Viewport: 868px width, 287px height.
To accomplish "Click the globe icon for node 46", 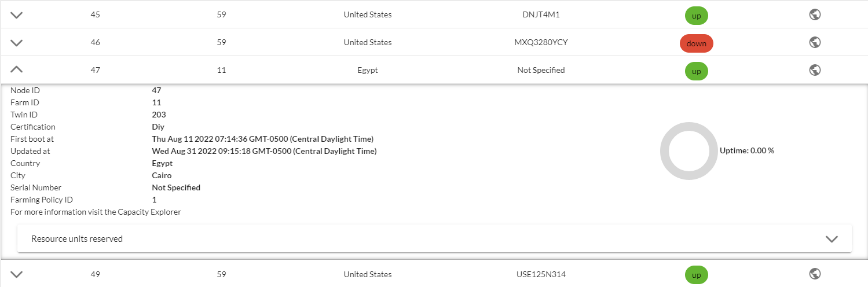I will 815,42.
